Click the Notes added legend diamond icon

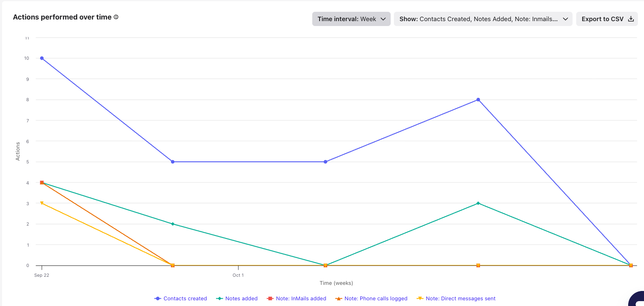coord(220,299)
